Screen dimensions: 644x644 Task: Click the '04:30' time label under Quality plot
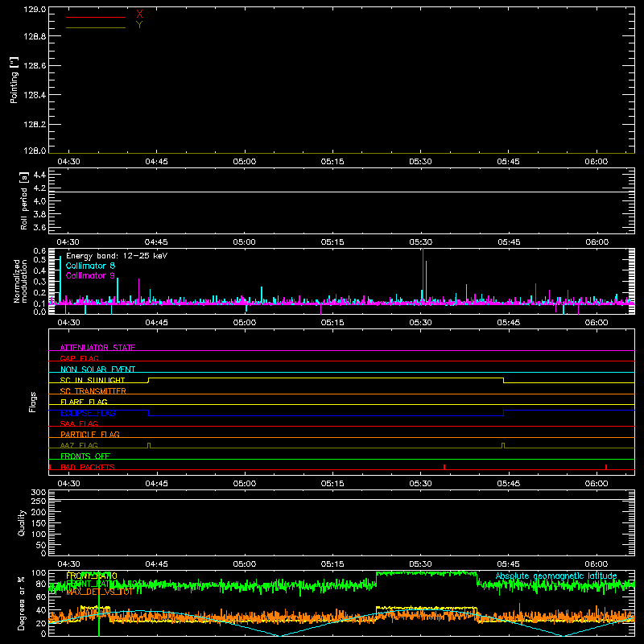tap(68, 564)
